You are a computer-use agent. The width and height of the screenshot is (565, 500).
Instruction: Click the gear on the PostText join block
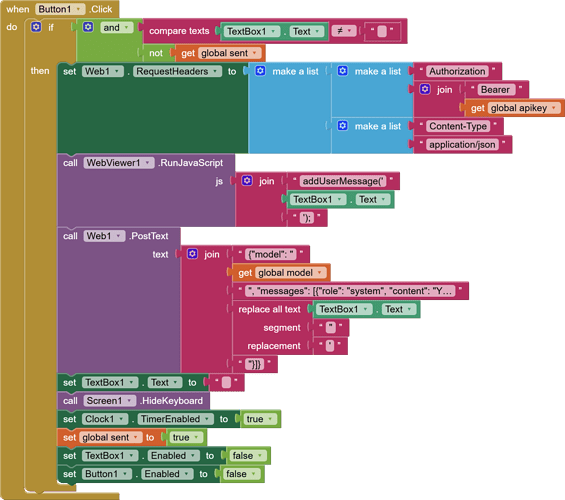(x=192, y=254)
